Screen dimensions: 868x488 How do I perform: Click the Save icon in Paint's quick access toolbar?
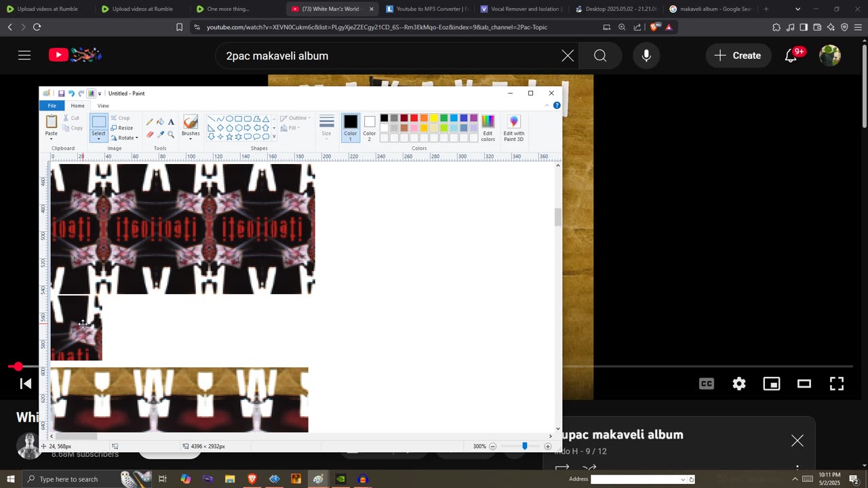click(61, 94)
